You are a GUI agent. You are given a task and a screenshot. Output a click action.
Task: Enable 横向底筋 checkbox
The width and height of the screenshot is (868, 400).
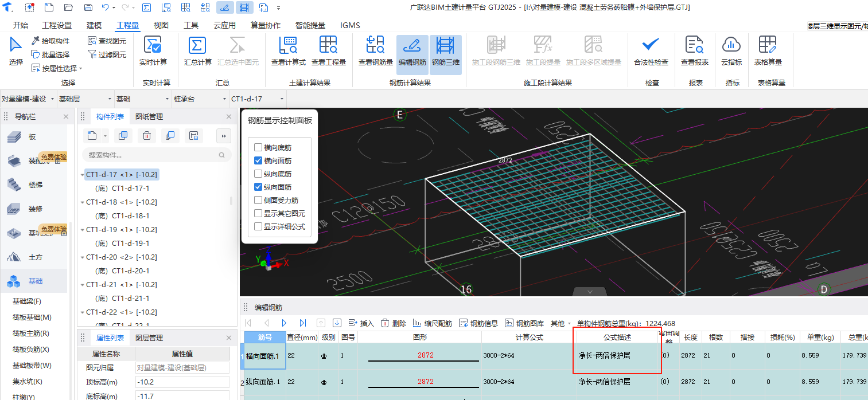258,147
